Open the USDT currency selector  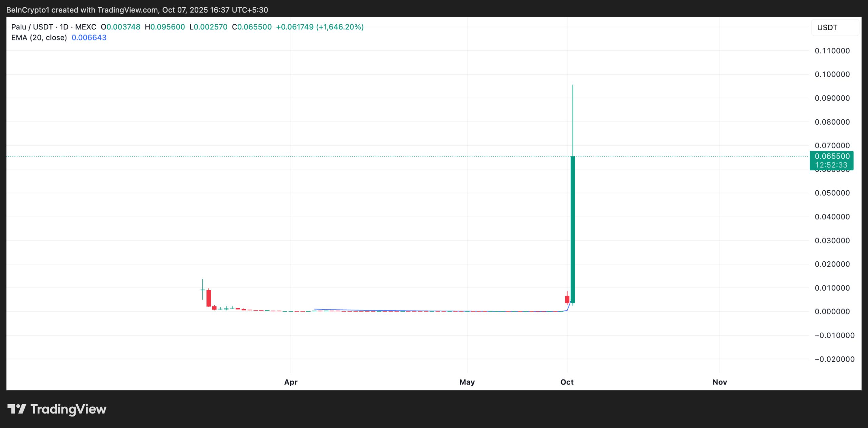(x=827, y=27)
